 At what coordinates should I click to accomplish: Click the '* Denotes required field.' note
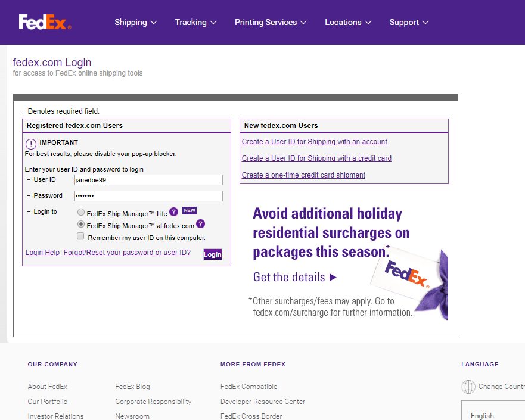61,111
